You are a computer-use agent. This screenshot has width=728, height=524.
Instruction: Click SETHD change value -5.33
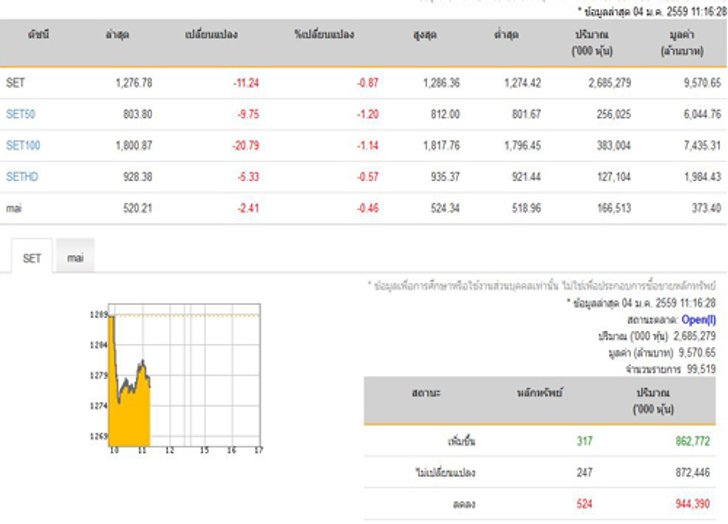click(248, 177)
